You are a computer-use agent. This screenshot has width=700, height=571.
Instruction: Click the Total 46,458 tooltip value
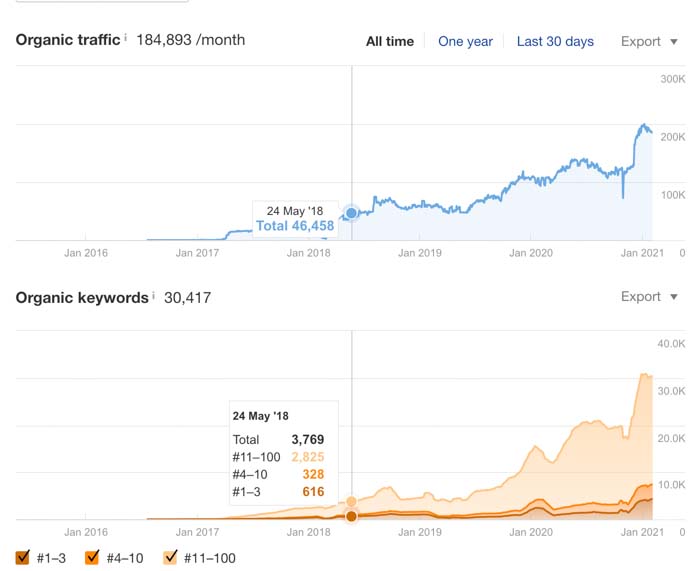click(x=295, y=226)
